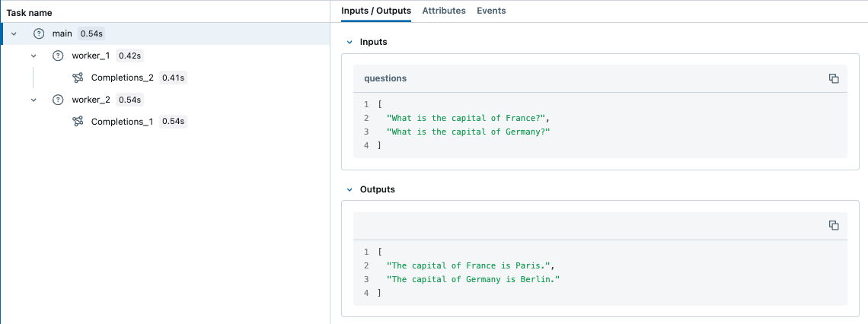Screen dimensions: 868x324
Task: Click the question mark icon beside main
Action: (x=40, y=33)
